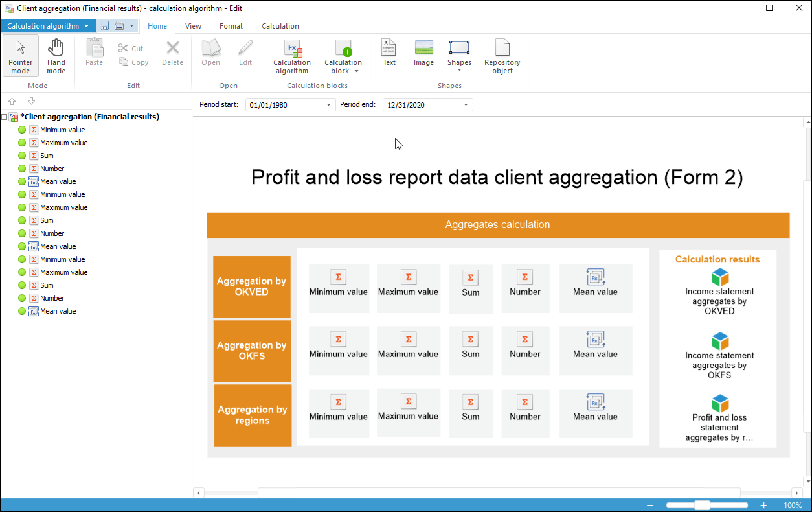Click the zoom-in plus button in the status bar
812x512 pixels.
point(763,506)
